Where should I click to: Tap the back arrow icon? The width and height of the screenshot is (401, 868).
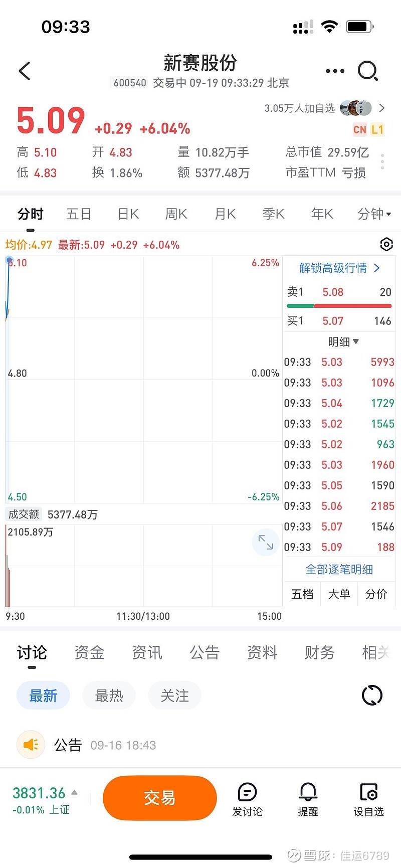pos(25,71)
